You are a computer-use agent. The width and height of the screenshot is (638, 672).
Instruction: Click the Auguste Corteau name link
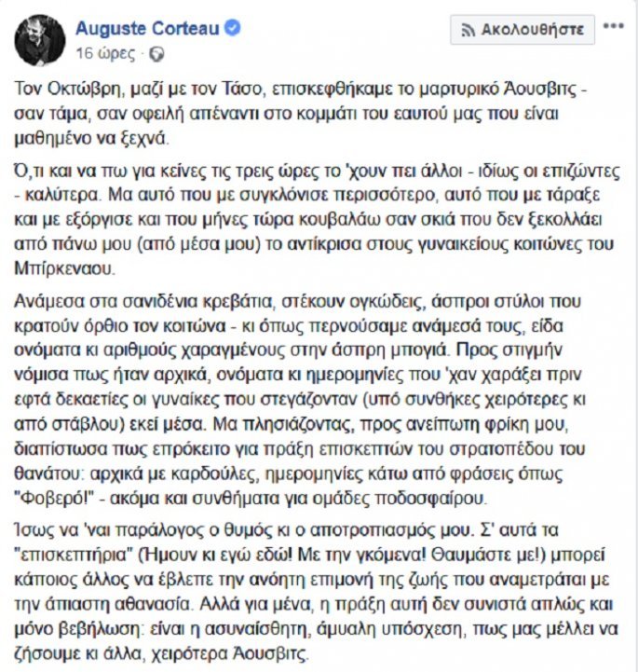(x=150, y=28)
